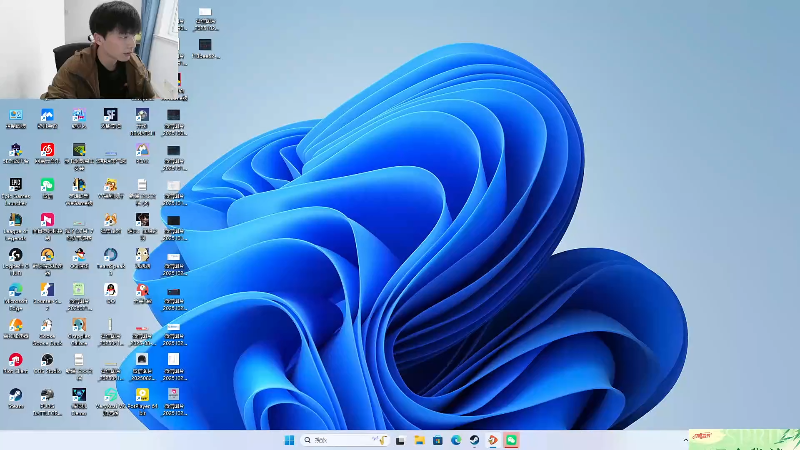The height and width of the screenshot is (450, 800).
Task: Open the Windows Start menu
Action: coord(289,440)
